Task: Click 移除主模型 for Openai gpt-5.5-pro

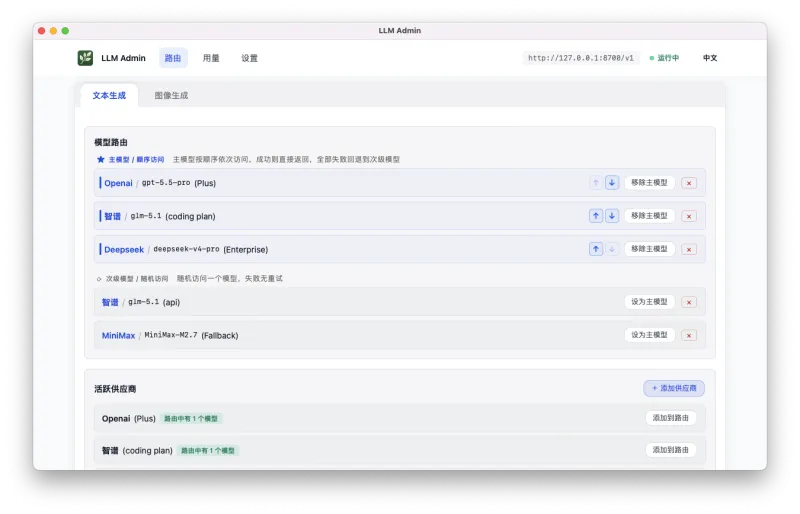Action: coord(649,183)
